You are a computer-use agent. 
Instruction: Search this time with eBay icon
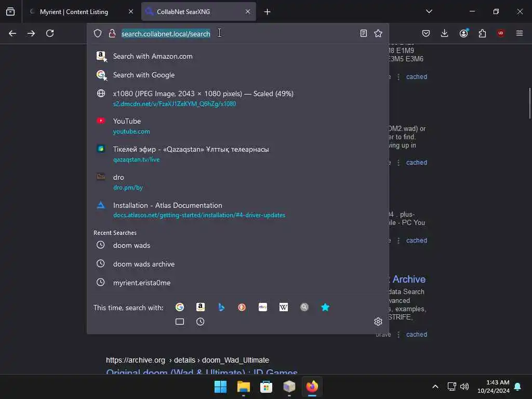pos(262,308)
